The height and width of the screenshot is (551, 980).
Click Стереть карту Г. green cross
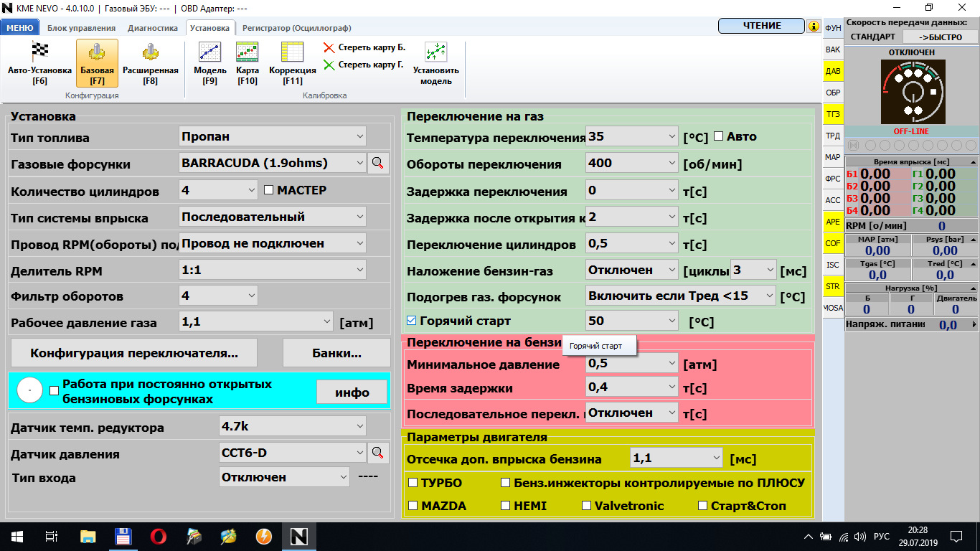[329, 65]
